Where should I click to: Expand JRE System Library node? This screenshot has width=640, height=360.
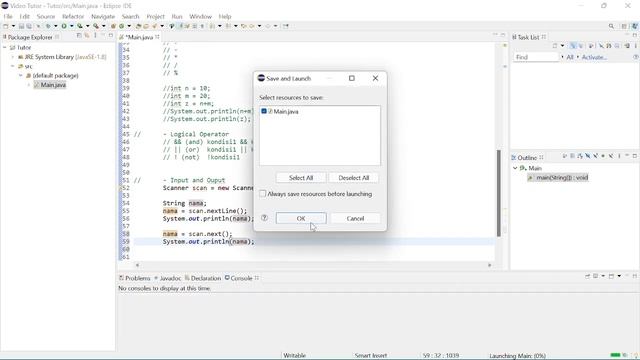(13, 57)
